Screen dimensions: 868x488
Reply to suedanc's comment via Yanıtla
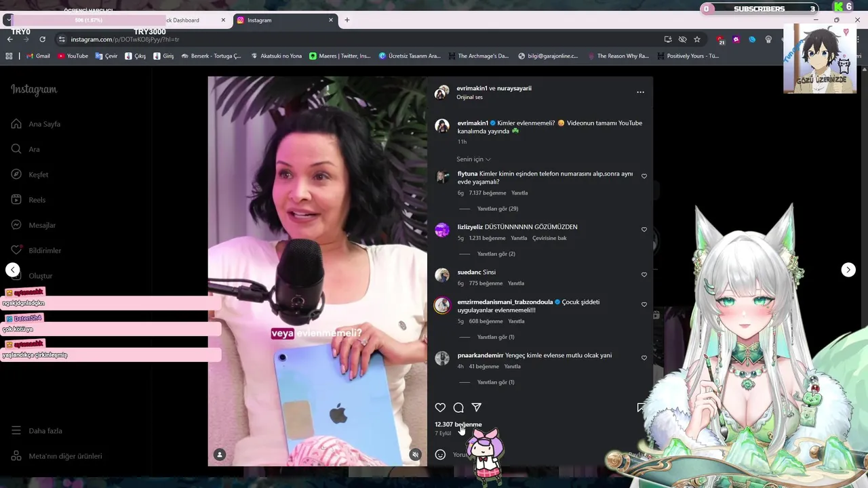pos(516,283)
